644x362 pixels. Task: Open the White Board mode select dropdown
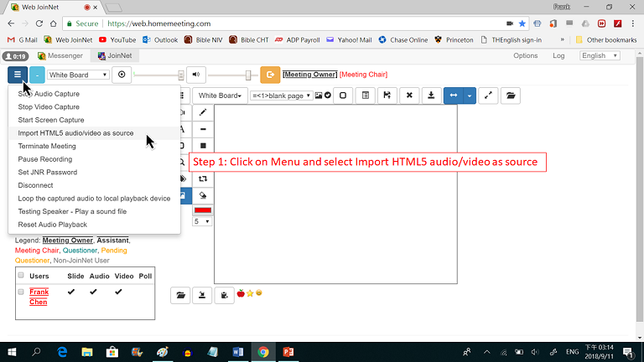79,75
